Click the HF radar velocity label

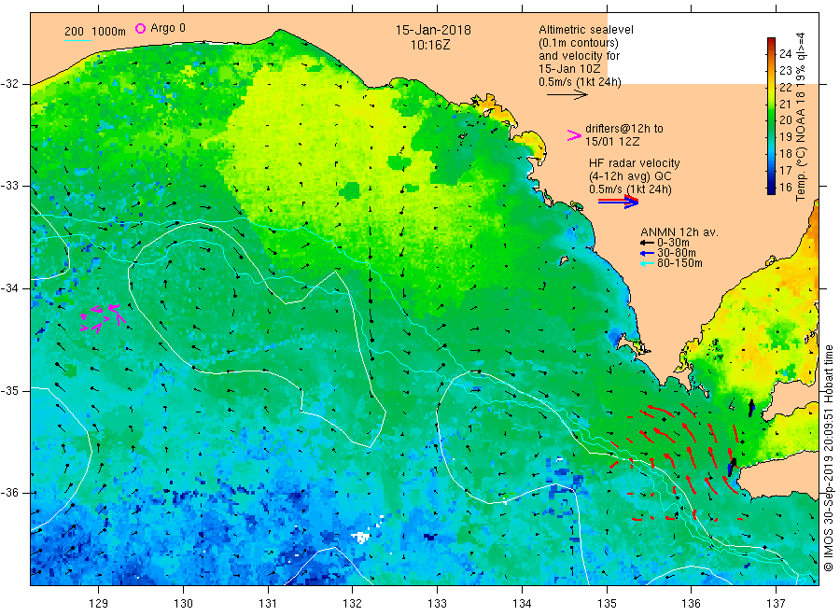click(x=635, y=162)
